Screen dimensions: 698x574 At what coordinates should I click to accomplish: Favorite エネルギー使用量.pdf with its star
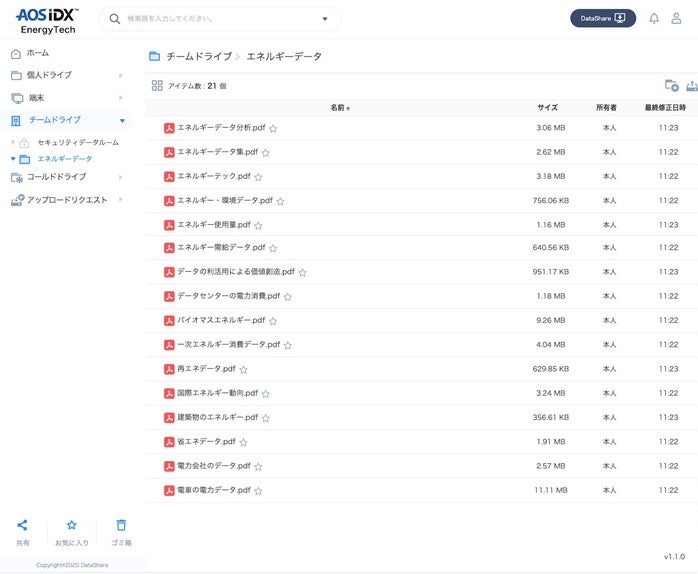pyautogui.click(x=258, y=225)
